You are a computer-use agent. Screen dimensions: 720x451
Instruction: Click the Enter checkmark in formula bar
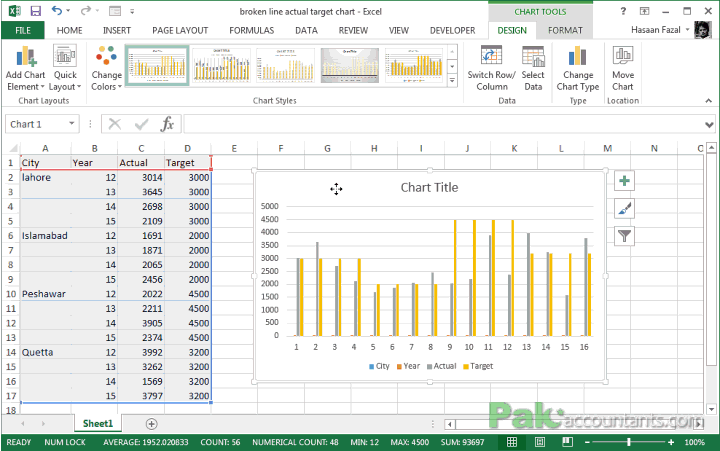click(x=141, y=124)
